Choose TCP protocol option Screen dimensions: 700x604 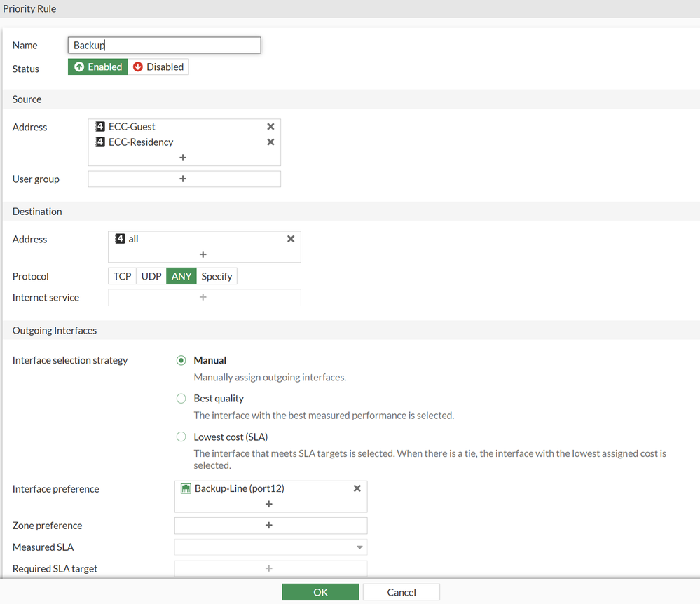click(x=123, y=276)
